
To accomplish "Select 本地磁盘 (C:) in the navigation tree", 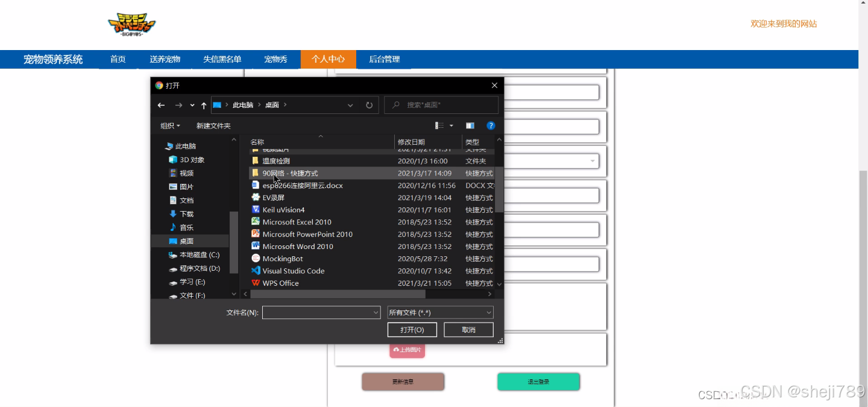I will pos(200,254).
